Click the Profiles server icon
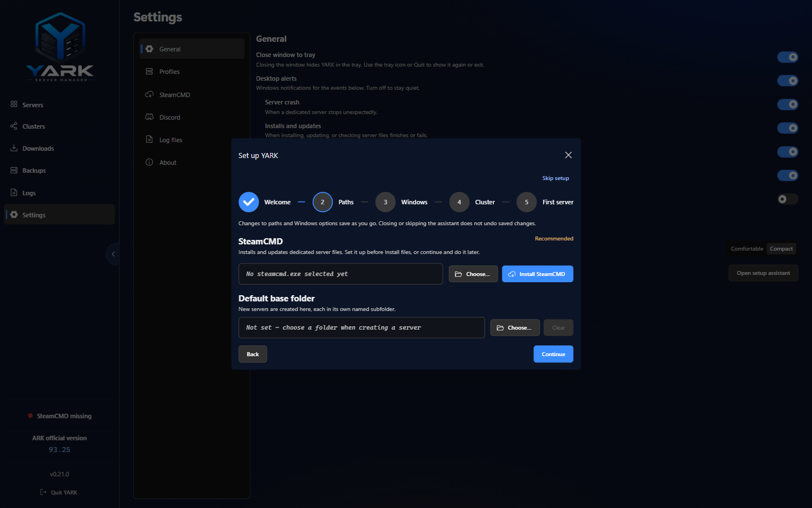Image resolution: width=812 pixels, height=508 pixels. tap(149, 72)
